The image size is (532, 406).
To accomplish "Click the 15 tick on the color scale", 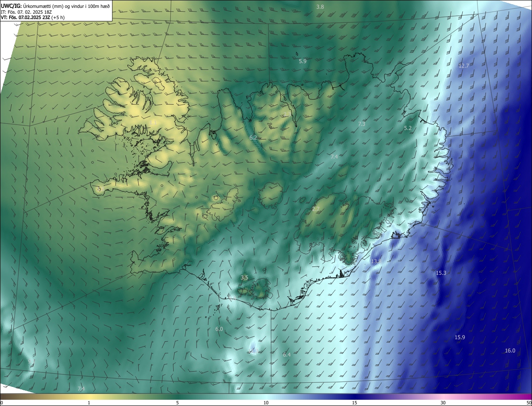I will click(x=355, y=403).
